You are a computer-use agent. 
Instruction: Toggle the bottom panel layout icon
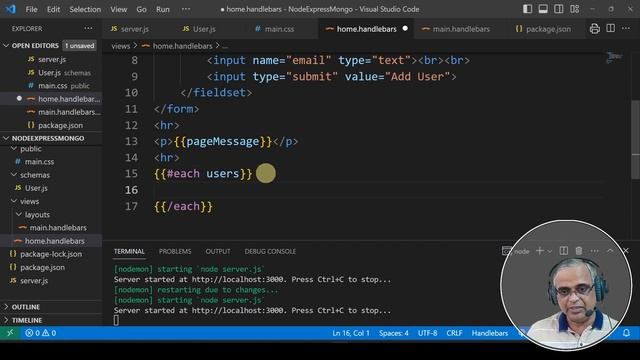tap(543, 9)
